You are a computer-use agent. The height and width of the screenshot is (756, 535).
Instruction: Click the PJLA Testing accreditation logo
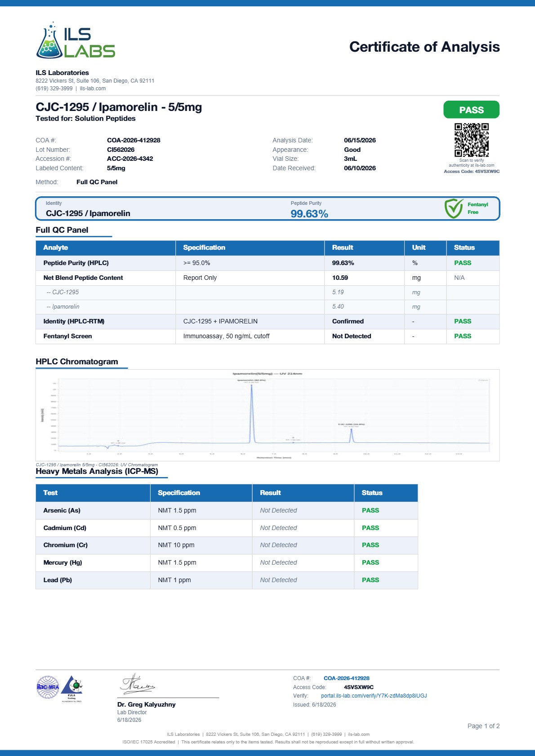(72, 689)
